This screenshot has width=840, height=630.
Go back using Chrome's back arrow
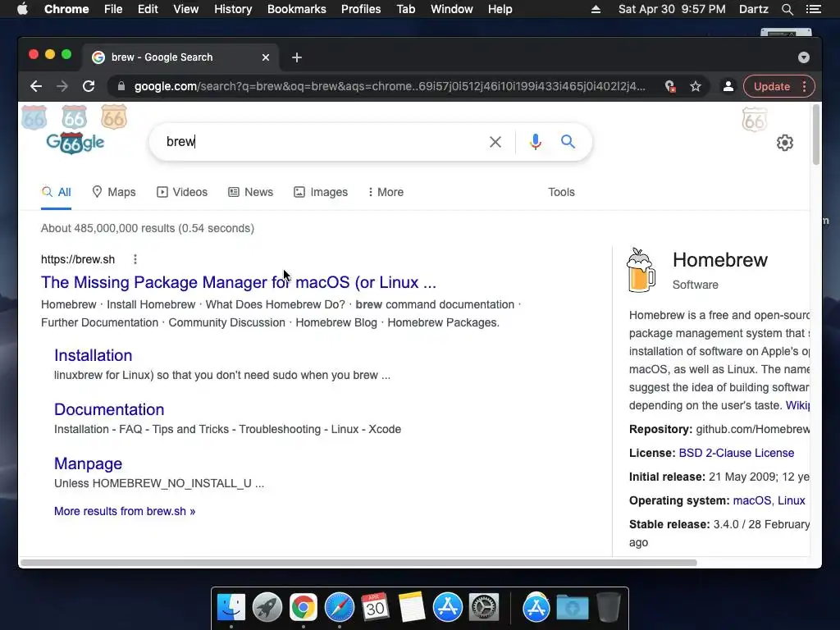[x=36, y=86]
